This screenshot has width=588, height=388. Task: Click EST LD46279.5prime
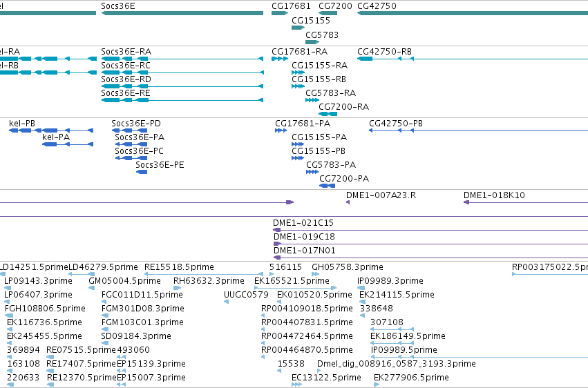click(103, 267)
